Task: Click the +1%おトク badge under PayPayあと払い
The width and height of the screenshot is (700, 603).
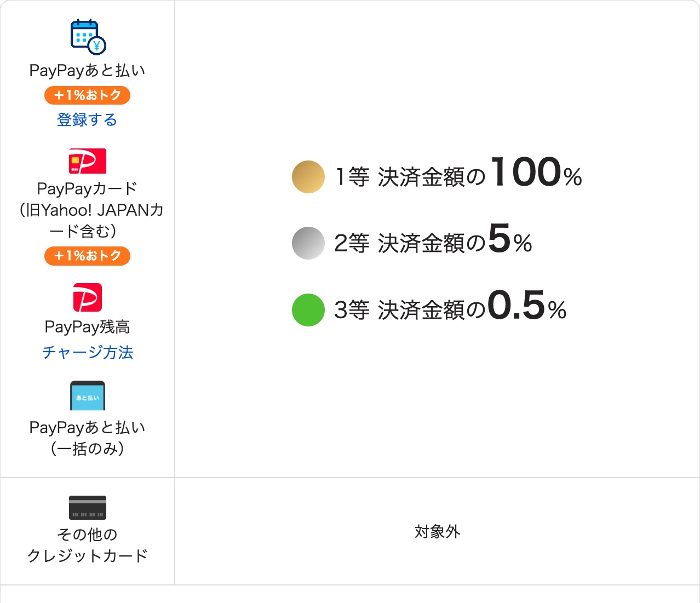Action: pyautogui.click(x=87, y=95)
